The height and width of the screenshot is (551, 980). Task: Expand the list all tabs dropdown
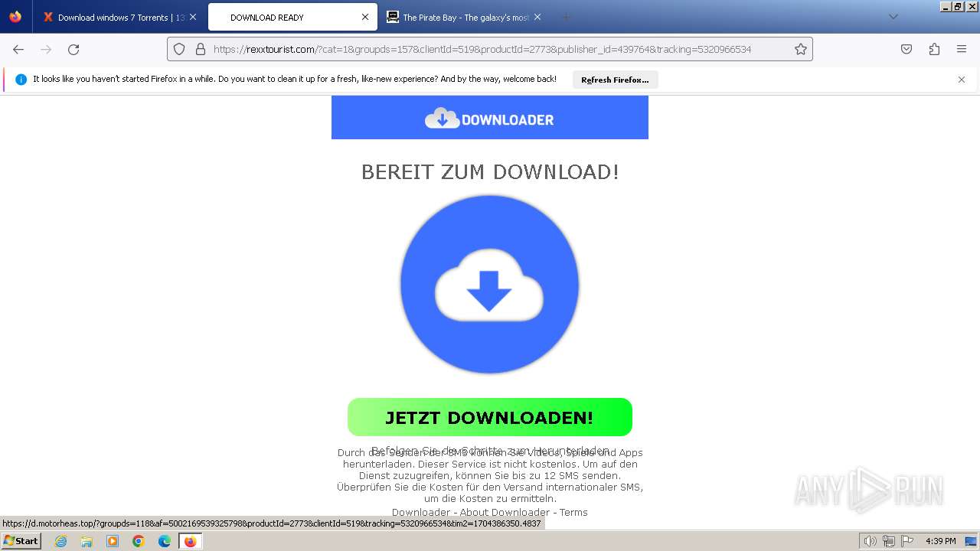tap(893, 17)
